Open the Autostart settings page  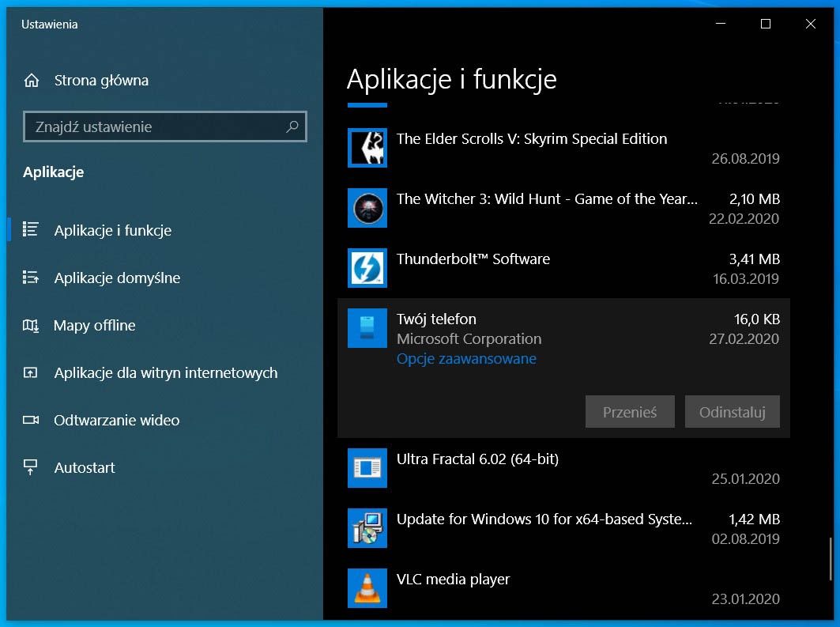[x=85, y=467]
